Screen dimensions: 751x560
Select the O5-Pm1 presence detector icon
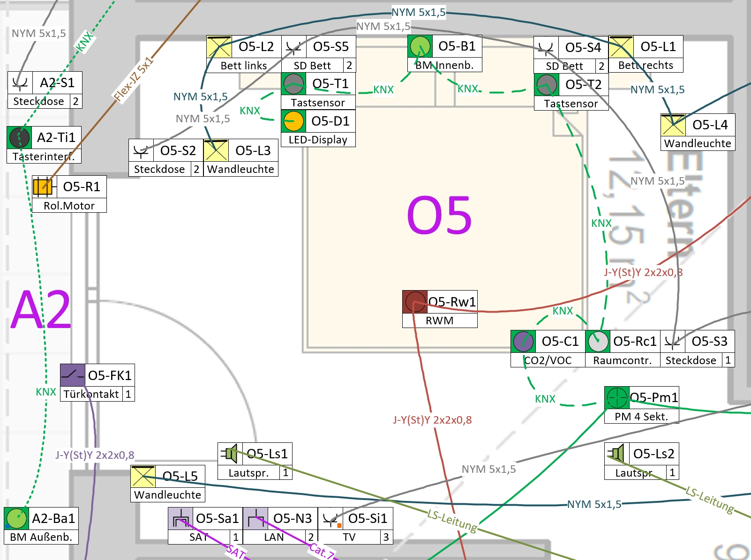[x=616, y=398]
